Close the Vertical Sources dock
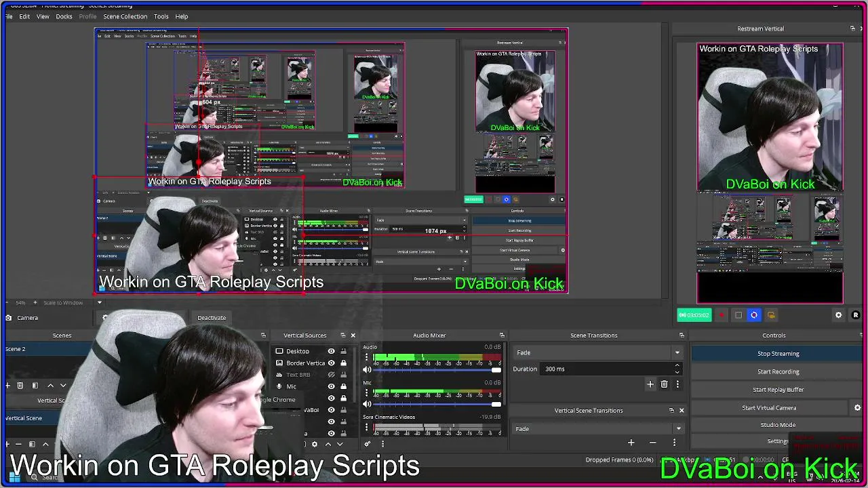The image size is (868, 488). (353, 335)
